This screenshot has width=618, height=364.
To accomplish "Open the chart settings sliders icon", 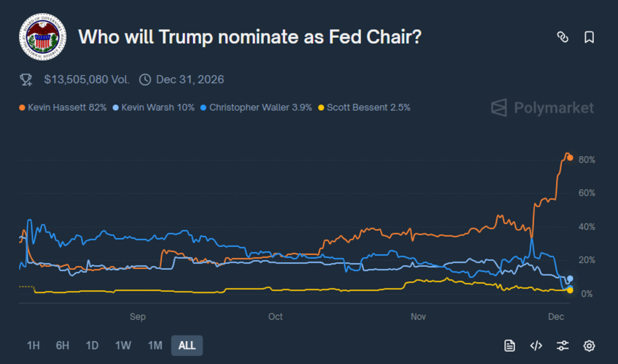I will pyautogui.click(x=563, y=345).
